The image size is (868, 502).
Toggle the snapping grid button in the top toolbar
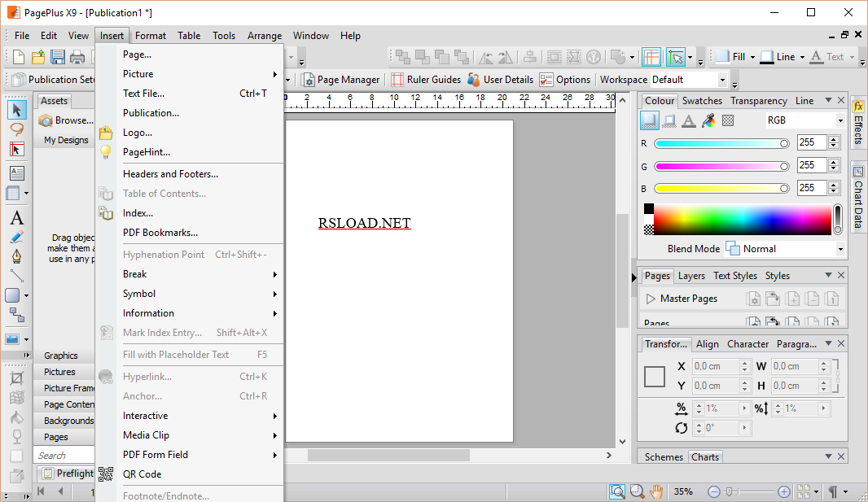651,57
